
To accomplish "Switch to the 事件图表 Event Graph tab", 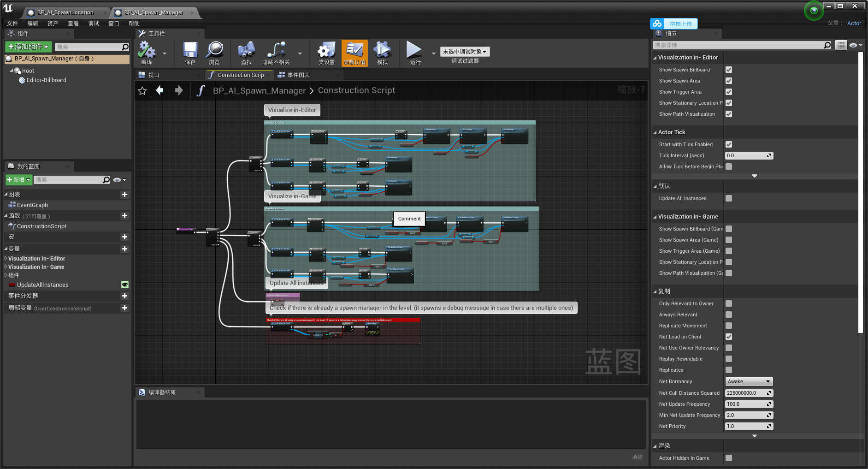I will [x=299, y=75].
